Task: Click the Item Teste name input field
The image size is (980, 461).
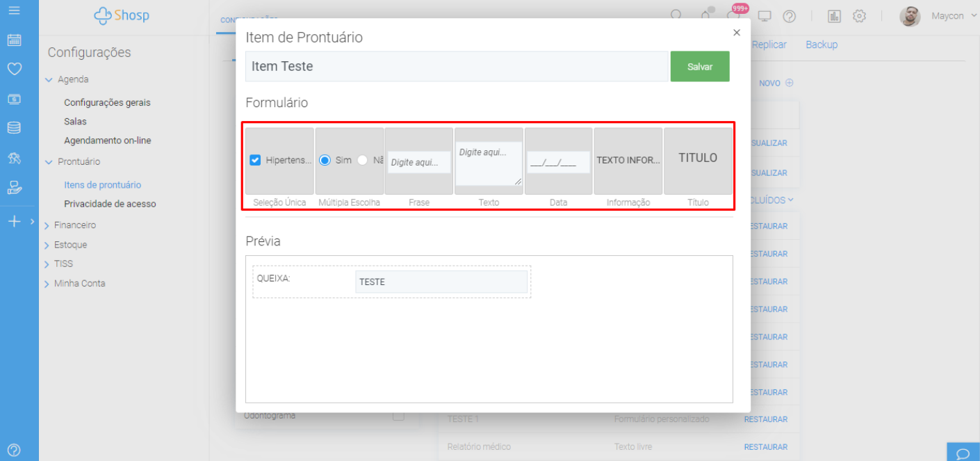Action: click(x=456, y=67)
